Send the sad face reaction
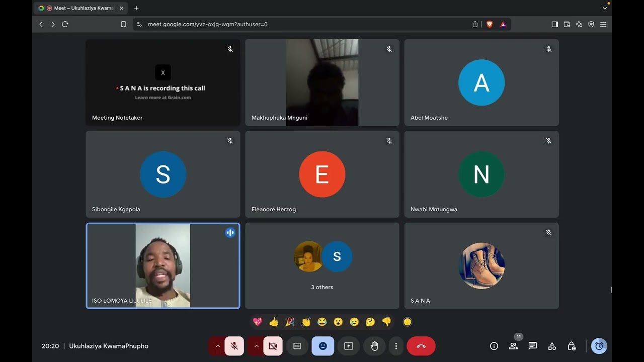 pos(354,322)
